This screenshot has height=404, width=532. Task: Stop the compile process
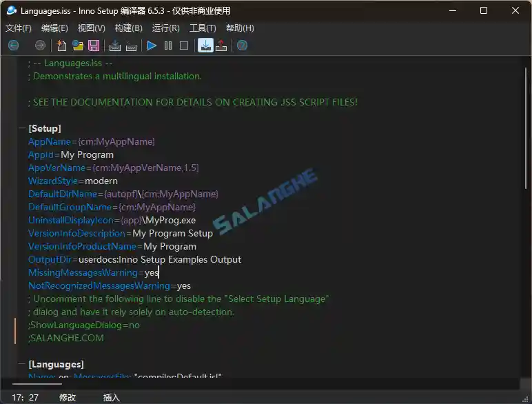click(131, 46)
